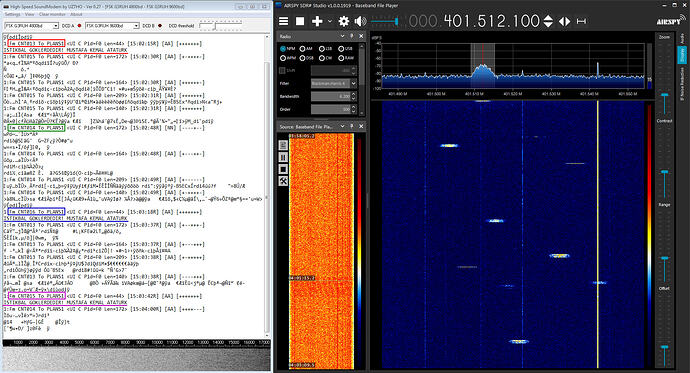Stop playback in Baseband File Player

283,169
